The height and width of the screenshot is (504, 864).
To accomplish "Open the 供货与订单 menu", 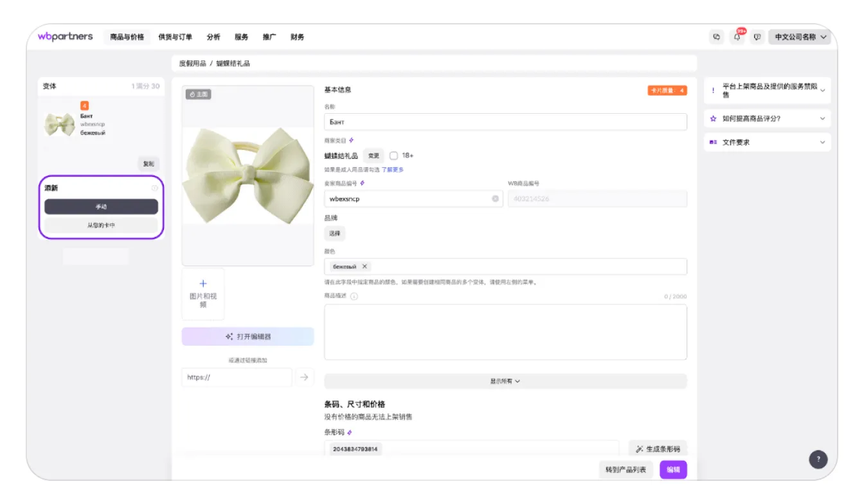I will 175,37.
